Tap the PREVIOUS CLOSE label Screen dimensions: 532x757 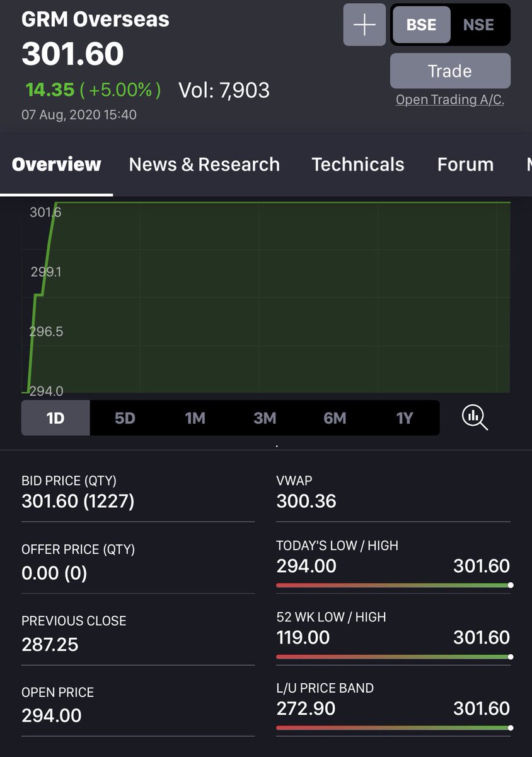(74, 621)
